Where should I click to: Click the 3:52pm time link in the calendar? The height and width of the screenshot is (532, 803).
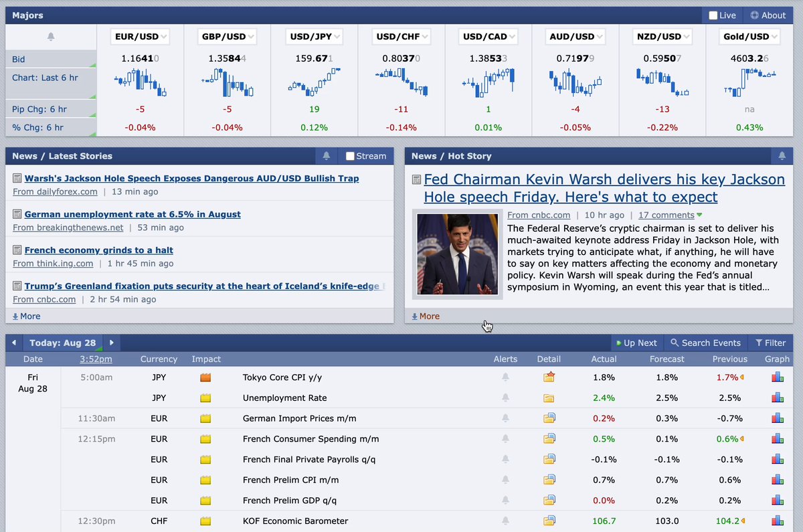click(96, 359)
